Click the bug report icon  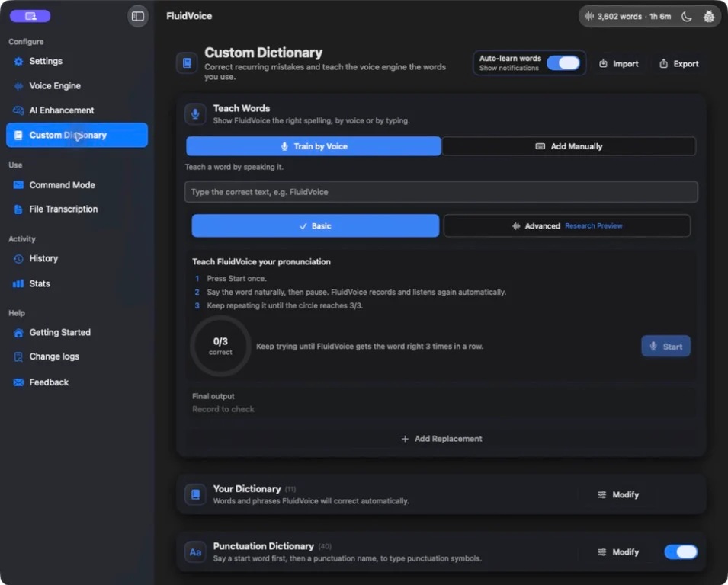pyautogui.click(x=709, y=17)
